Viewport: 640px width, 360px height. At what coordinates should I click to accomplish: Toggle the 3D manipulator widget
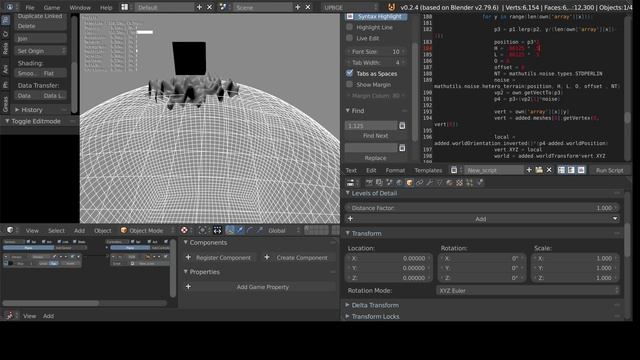coord(230,230)
